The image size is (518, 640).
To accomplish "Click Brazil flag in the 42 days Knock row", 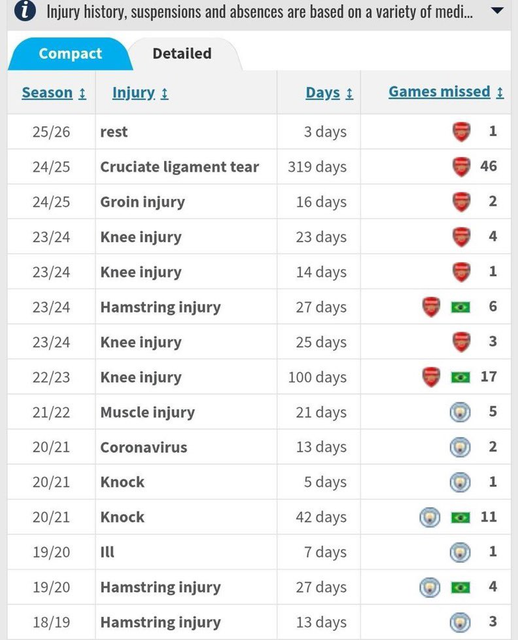I will point(460,518).
